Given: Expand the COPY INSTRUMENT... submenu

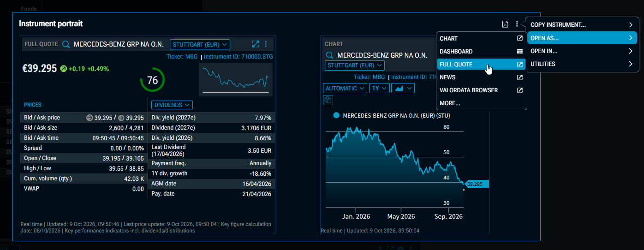Looking at the screenshot, I should click(x=583, y=25).
